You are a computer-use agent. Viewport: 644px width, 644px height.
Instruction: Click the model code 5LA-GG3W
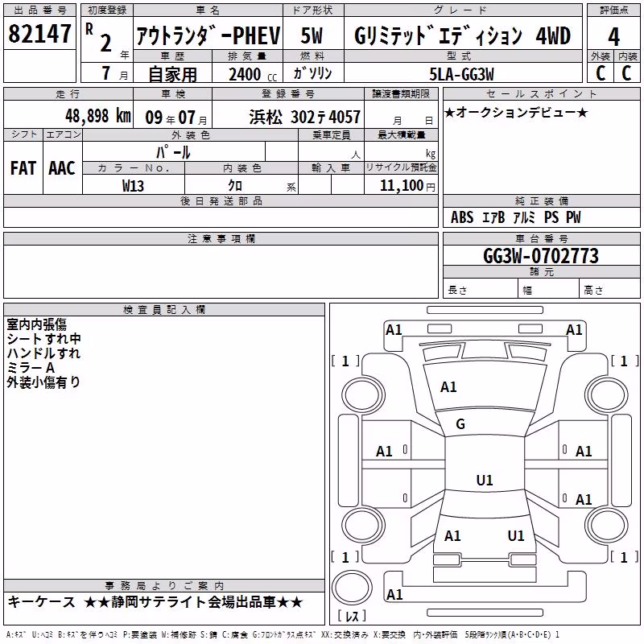[461, 74]
